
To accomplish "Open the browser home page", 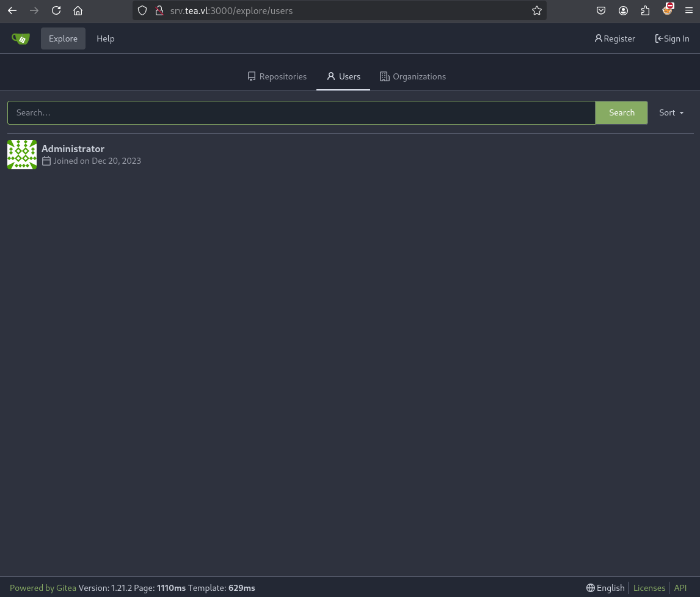I will coord(78,11).
